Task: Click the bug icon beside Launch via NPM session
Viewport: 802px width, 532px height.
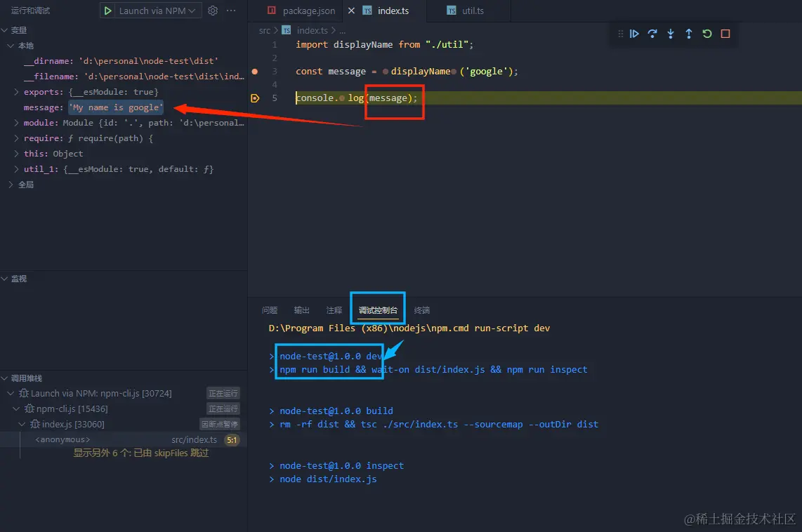Action: click(24, 394)
